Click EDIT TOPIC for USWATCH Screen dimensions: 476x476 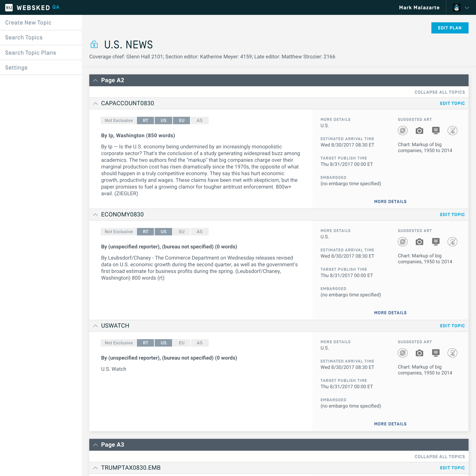pyautogui.click(x=452, y=326)
